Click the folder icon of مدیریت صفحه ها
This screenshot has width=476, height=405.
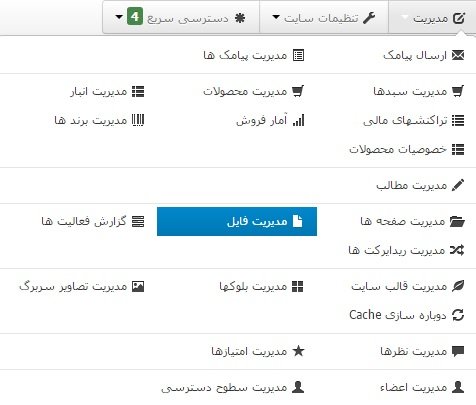pos(457,221)
